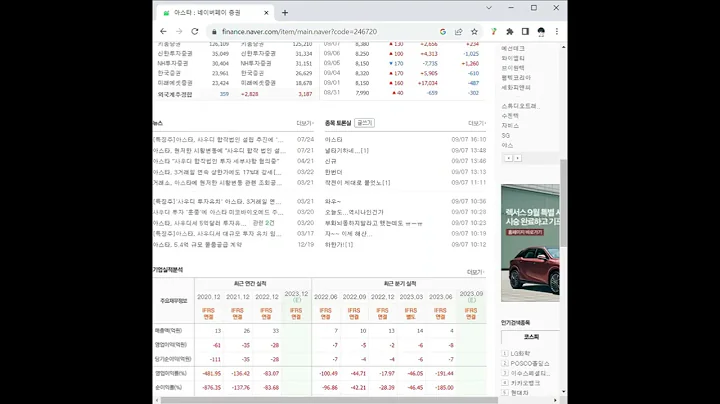Open discussion post 작전이 제대로 붙었노

point(357,183)
